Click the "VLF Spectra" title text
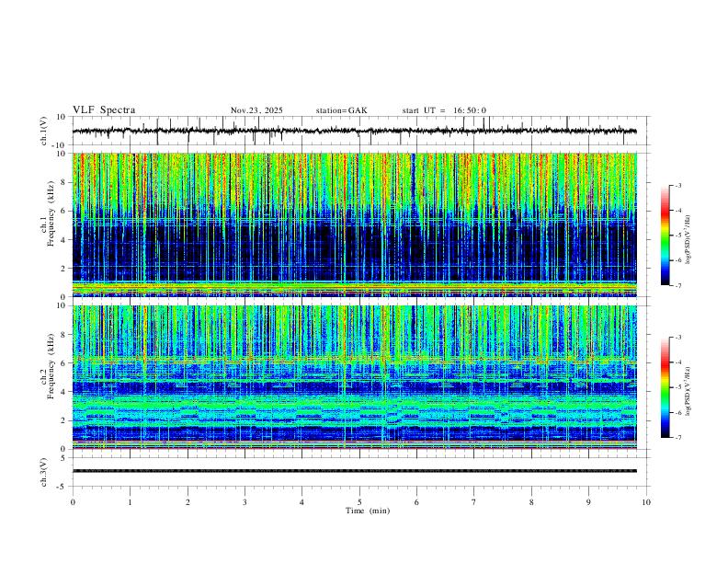Image resolution: width=728 pixels, height=563 pixels. coord(104,110)
